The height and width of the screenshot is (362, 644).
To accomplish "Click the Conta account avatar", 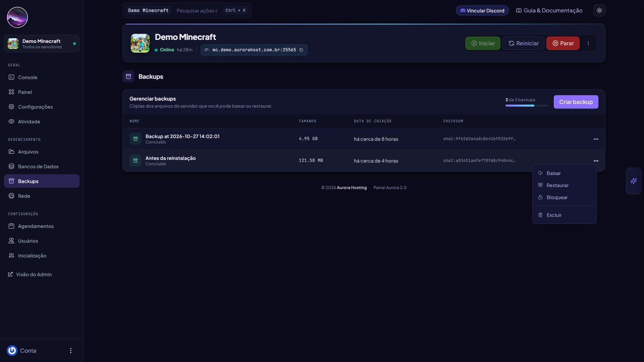I will 12,351.
